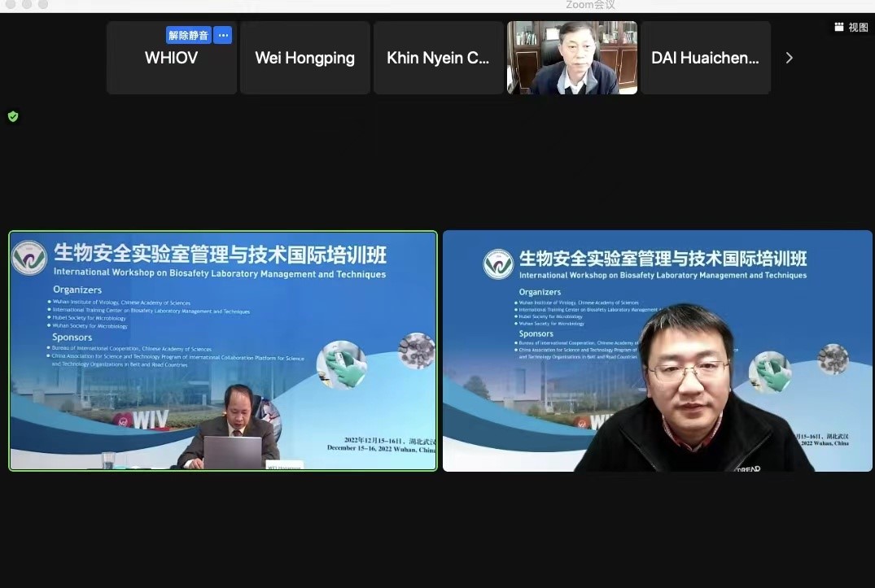Viewport: 875px width, 588px height.
Task: Open the 视图 view layout menu
Action: tap(851, 27)
